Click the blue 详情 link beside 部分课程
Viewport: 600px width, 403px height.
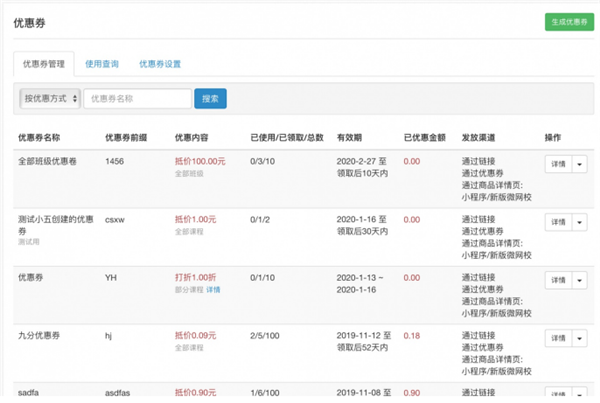[214, 290]
